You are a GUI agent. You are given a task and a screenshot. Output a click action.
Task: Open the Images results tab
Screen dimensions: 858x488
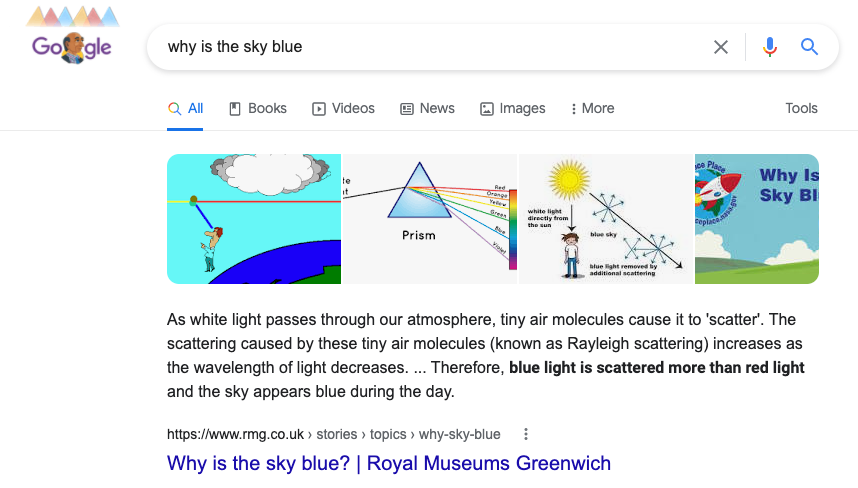pyautogui.click(x=512, y=108)
